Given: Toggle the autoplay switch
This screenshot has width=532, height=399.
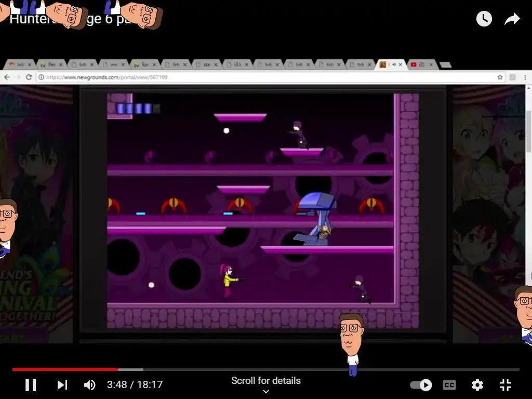Looking at the screenshot, I should [421, 385].
